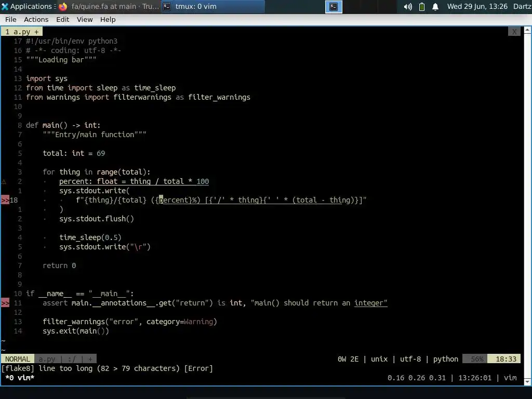Viewport: 532px width, 399px height.
Task: Click the f-string on line 18
Action: (221, 200)
